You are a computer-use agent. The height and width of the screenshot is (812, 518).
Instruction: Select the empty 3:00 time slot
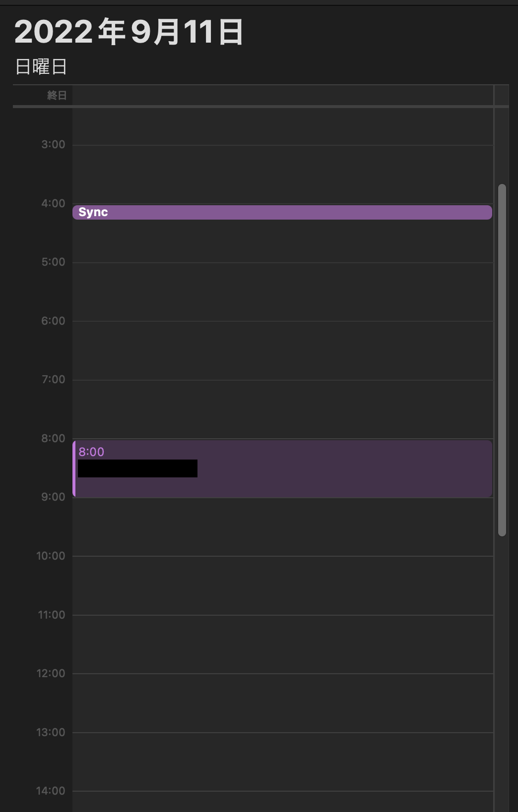point(283,174)
